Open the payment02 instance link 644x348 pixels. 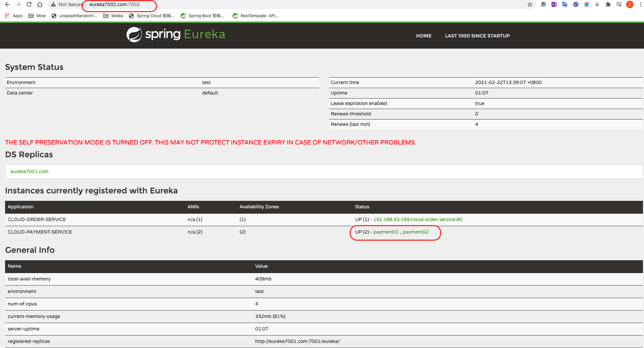click(x=415, y=232)
